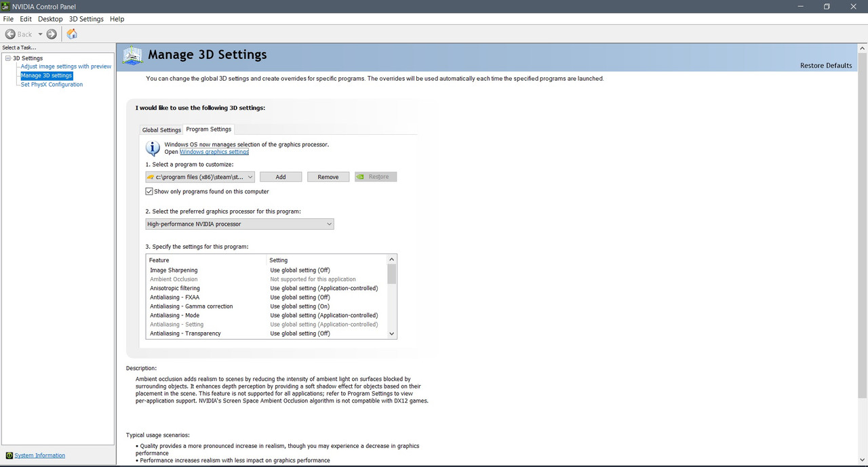This screenshot has height=467, width=868.
Task: Click the Add button
Action: coord(281,177)
